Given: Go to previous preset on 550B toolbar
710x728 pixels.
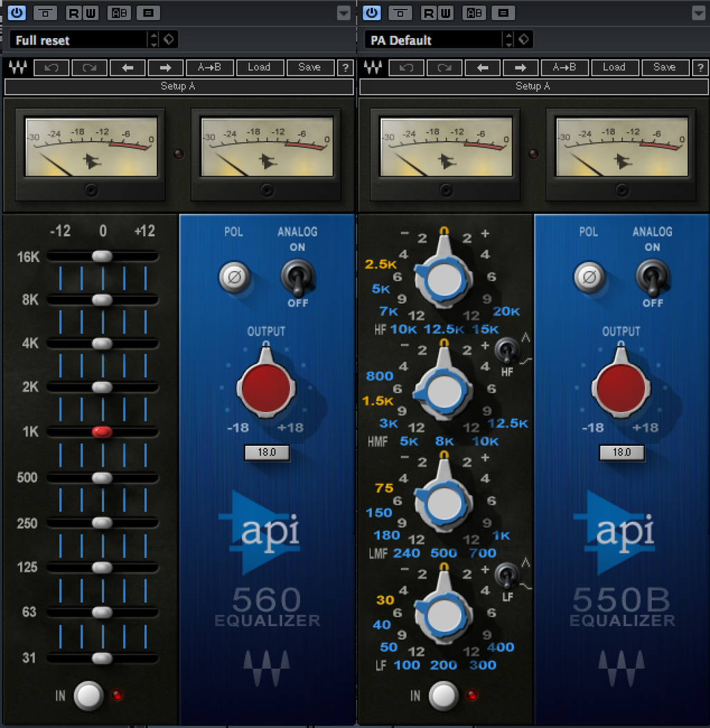Looking at the screenshot, I should tap(483, 68).
